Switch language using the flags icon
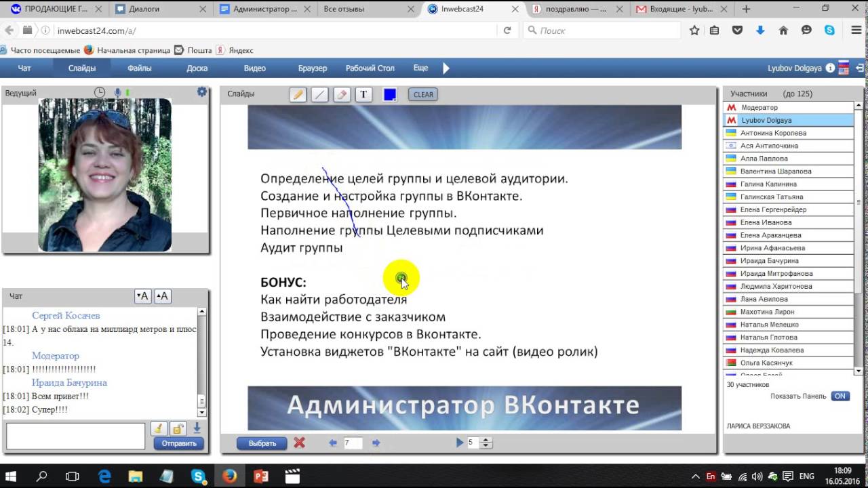The height and width of the screenshot is (488, 868). coord(844,68)
